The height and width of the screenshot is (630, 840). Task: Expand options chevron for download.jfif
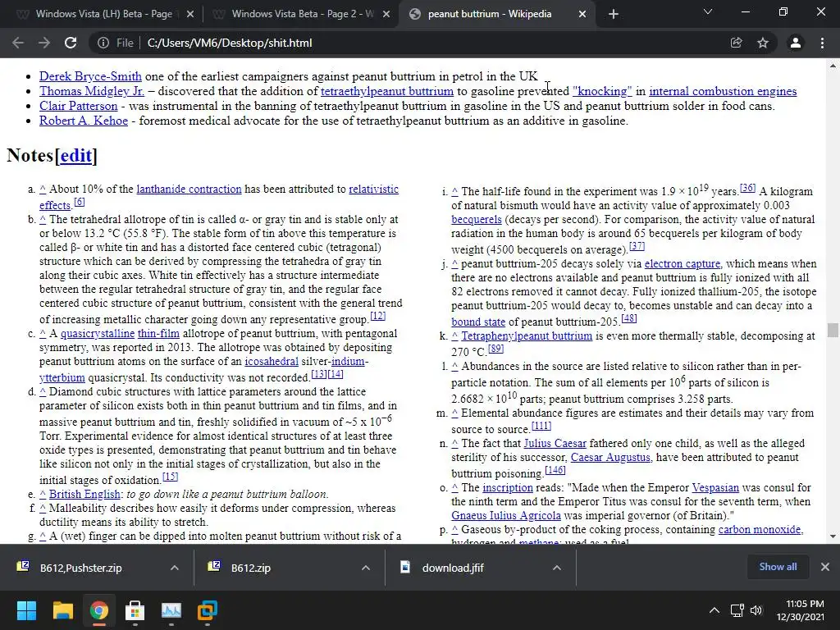[557, 568]
